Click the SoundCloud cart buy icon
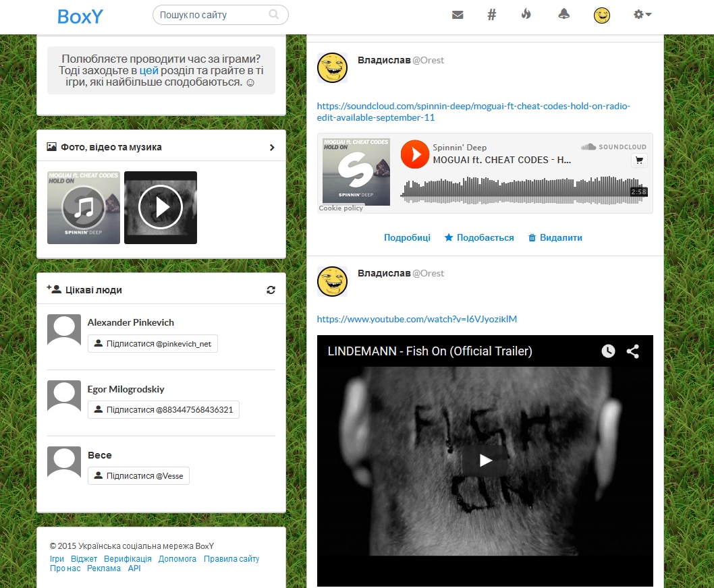This screenshot has width=714, height=588. (638, 160)
